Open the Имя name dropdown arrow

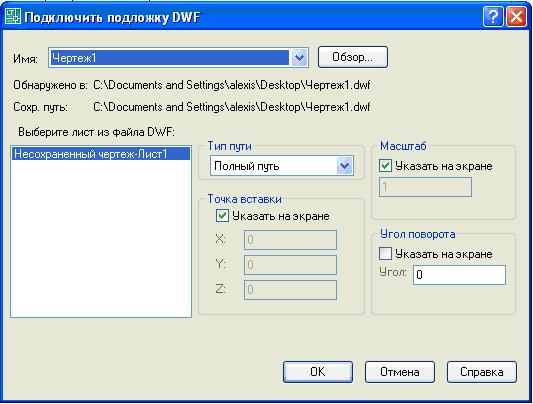[299, 57]
